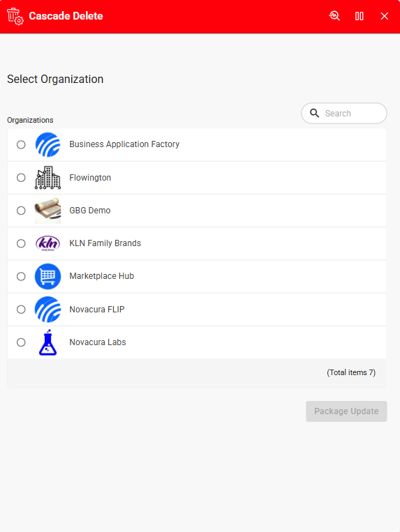
Task: Click the GBG Demo thumbnail image
Action: click(48, 211)
